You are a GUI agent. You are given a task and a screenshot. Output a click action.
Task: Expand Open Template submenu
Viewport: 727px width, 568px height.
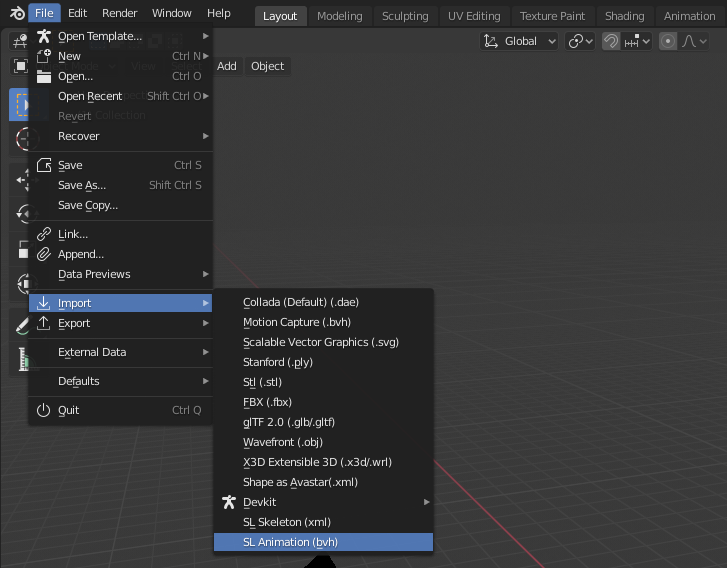pyautogui.click(x=121, y=36)
